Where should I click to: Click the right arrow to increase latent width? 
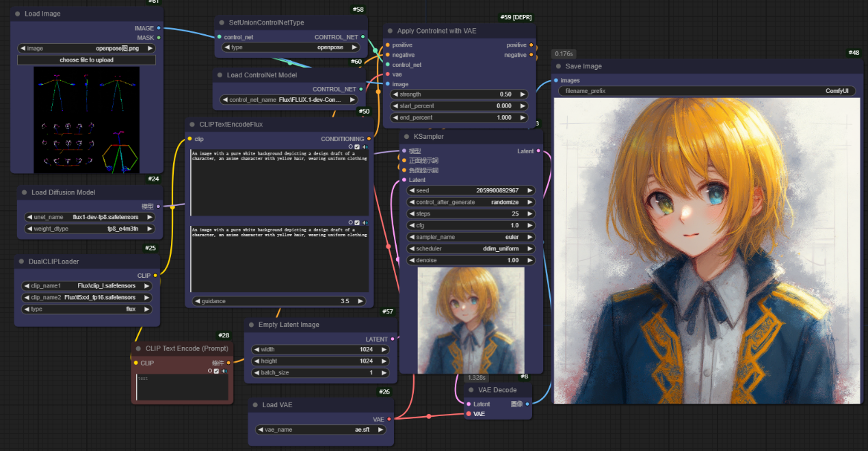[x=384, y=349]
